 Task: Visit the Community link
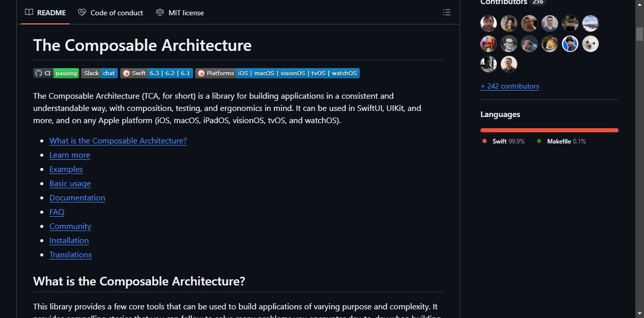(x=70, y=226)
